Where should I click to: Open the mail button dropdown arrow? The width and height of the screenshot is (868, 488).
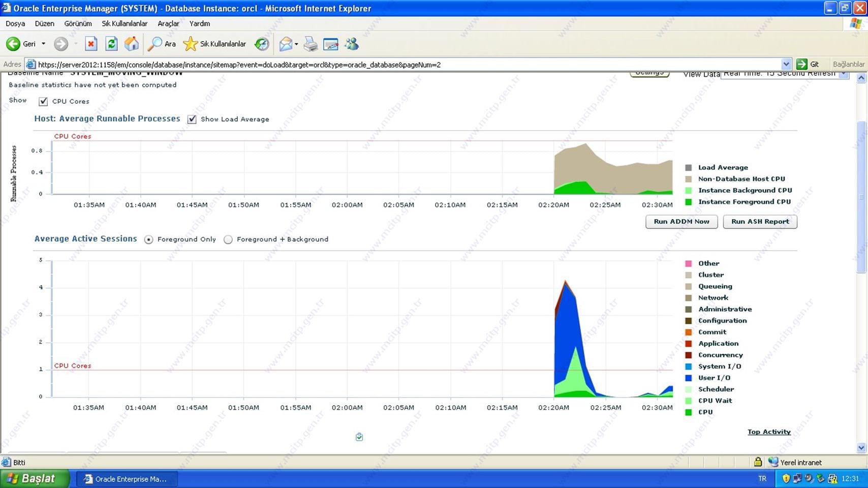[x=296, y=44]
